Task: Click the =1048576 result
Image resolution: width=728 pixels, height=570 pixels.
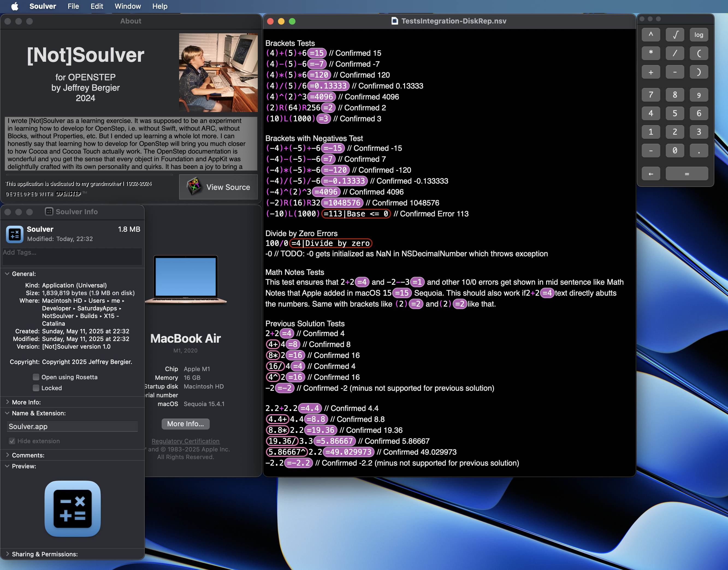Action: pos(342,203)
